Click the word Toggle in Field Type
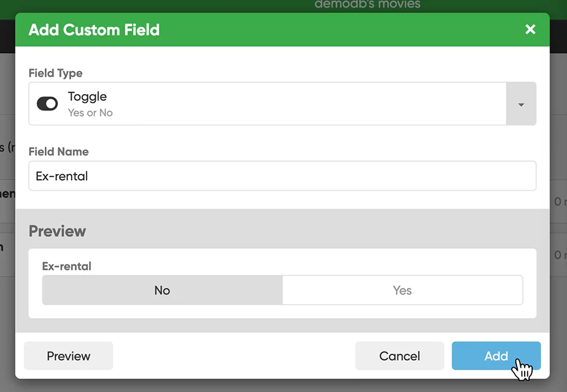This screenshot has height=392, width=567. pyautogui.click(x=87, y=97)
